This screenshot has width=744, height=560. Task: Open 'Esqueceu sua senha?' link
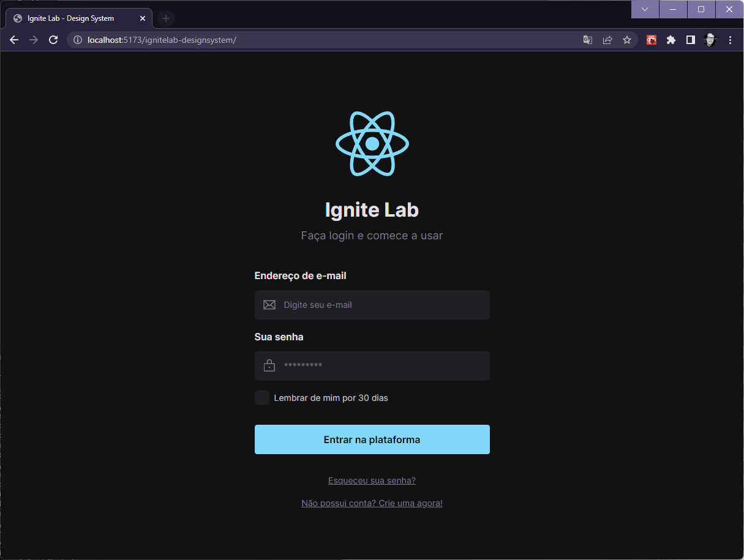pyautogui.click(x=372, y=480)
